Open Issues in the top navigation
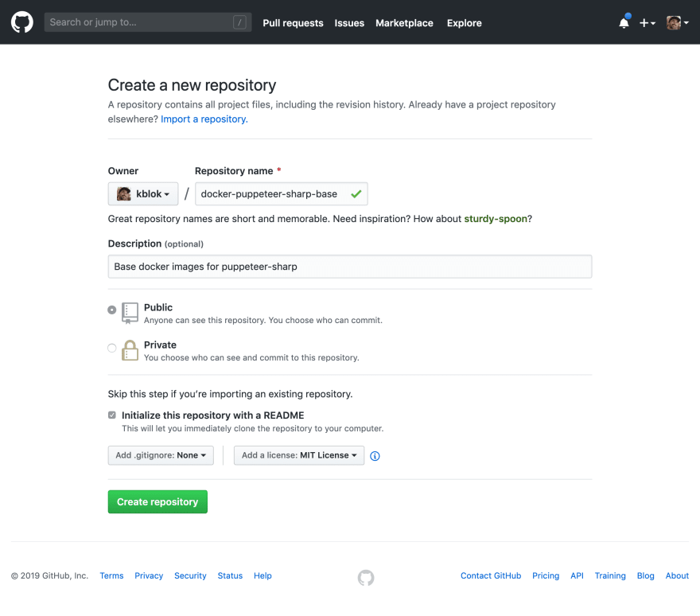Viewport: 700px width, 616px height. tap(349, 23)
